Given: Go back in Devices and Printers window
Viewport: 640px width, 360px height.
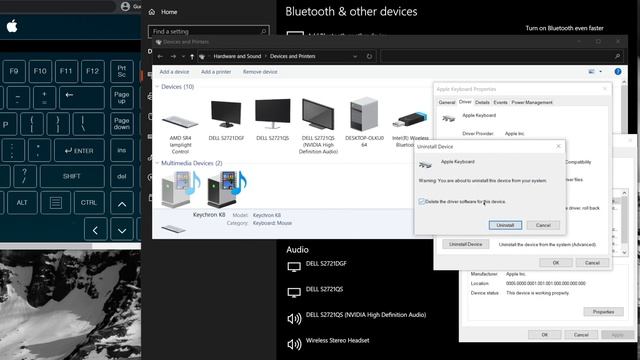Looking at the screenshot, I should 160,56.
